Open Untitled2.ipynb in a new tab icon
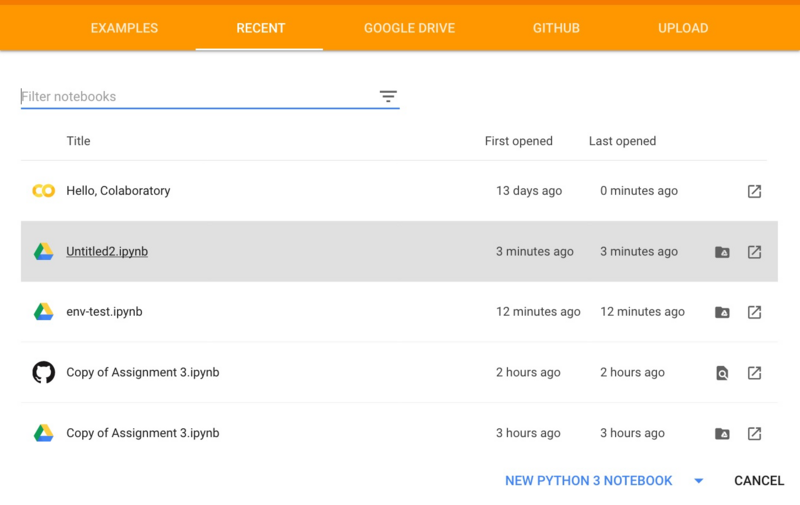Image resolution: width=800 pixels, height=505 pixels. point(754,252)
